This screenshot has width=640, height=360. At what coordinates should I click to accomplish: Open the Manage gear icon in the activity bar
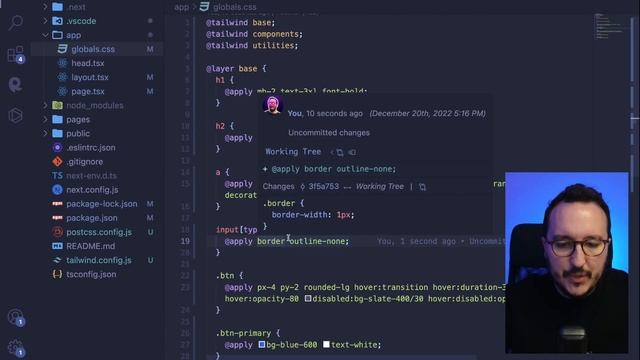point(16,347)
